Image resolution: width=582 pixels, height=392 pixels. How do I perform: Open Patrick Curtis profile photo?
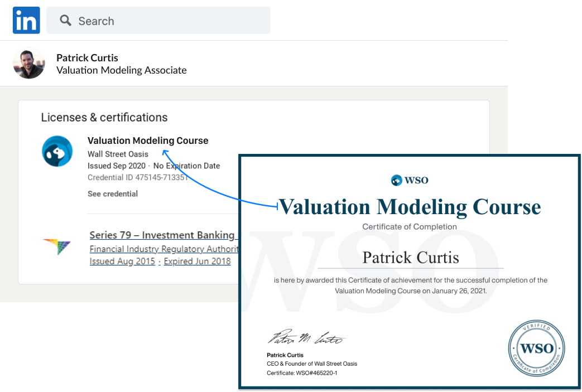coord(29,63)
